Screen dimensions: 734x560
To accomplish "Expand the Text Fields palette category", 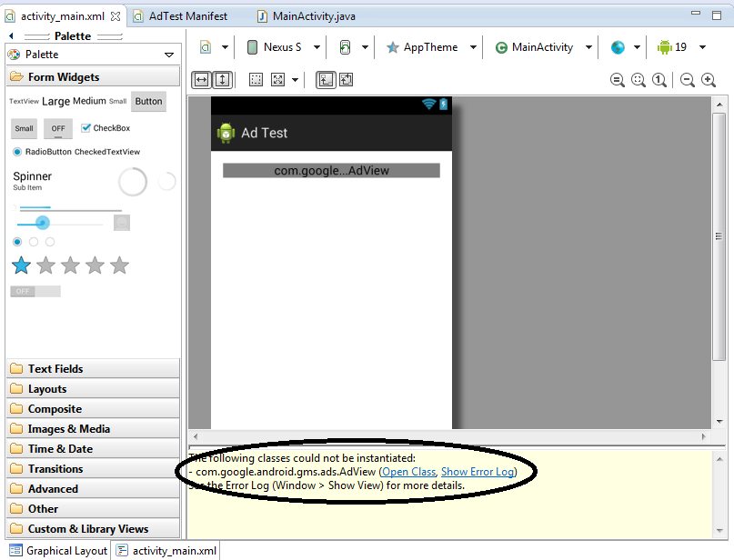I will (93, 369).
